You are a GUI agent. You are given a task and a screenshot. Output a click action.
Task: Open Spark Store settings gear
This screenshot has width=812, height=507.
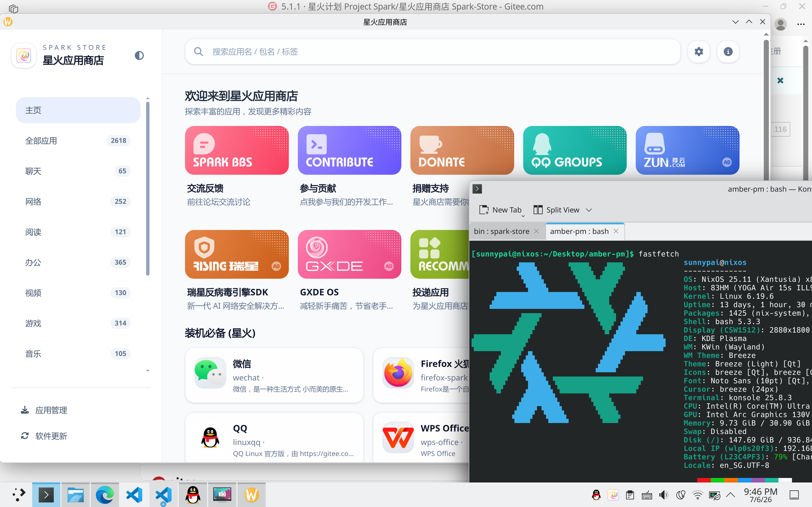(699, 52)
